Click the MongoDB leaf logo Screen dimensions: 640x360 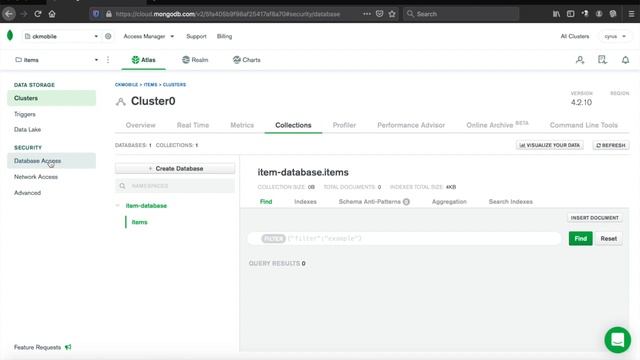tap(10, 36)
